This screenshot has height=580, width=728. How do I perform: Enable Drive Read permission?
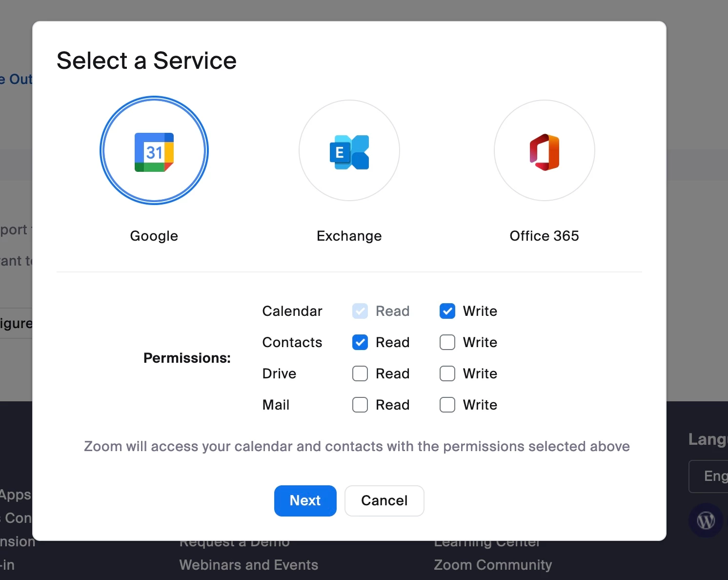click(x=360, y=373)
